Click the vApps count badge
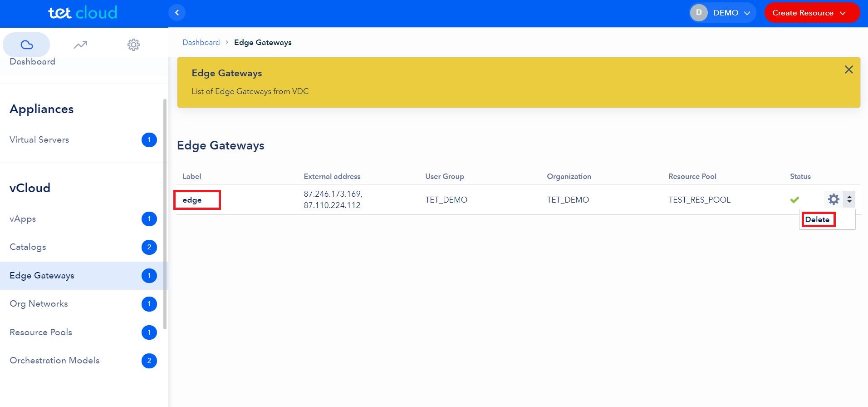 pos(149,219)
